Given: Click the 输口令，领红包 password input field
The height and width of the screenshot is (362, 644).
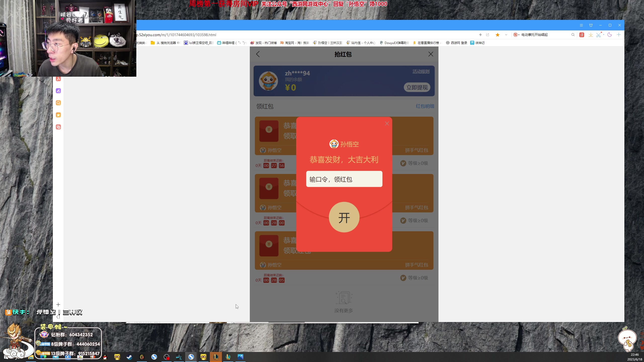Looking at the screenshot, I should [344, 179].
